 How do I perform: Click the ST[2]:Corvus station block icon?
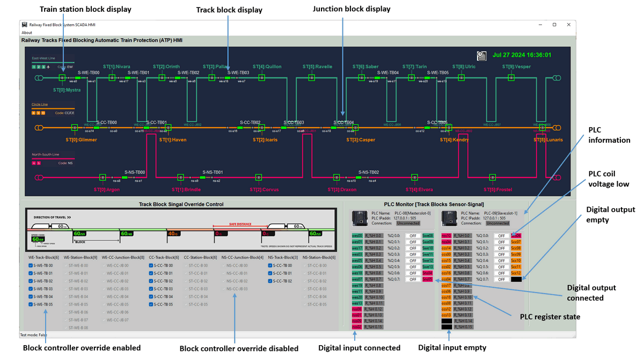[x=259, y=177]
